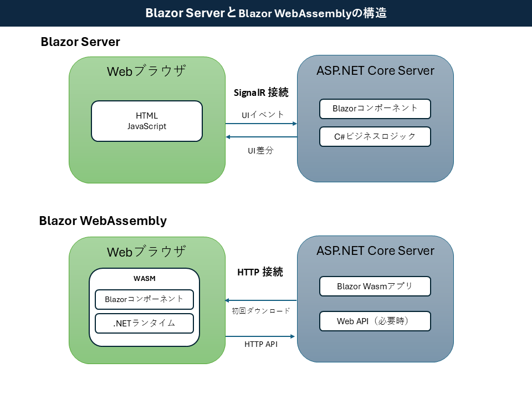This screenshot has height=399, width=532.
Task: Select the 'C#ビジネスロジック' box
Action: pos(375,137)
